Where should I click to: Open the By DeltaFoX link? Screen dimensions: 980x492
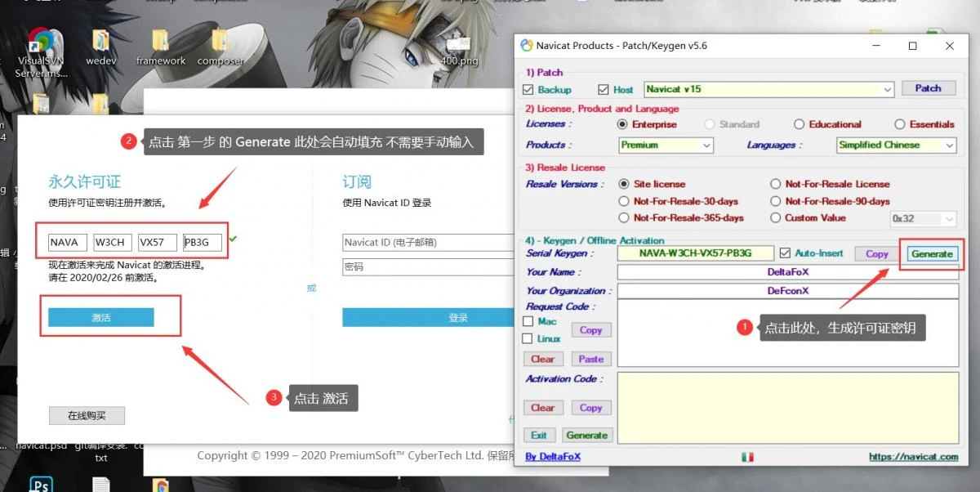pyautogui.click(x=552, y=457)
